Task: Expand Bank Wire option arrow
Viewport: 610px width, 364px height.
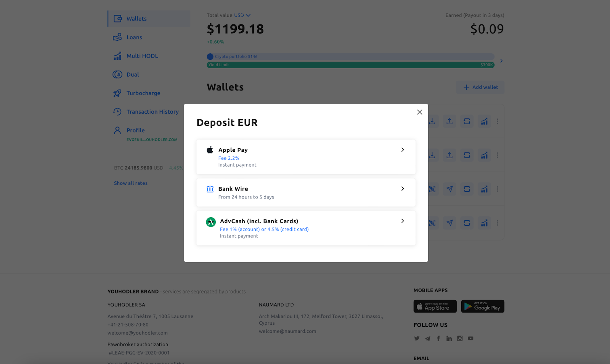Action: tap(403, 189)
